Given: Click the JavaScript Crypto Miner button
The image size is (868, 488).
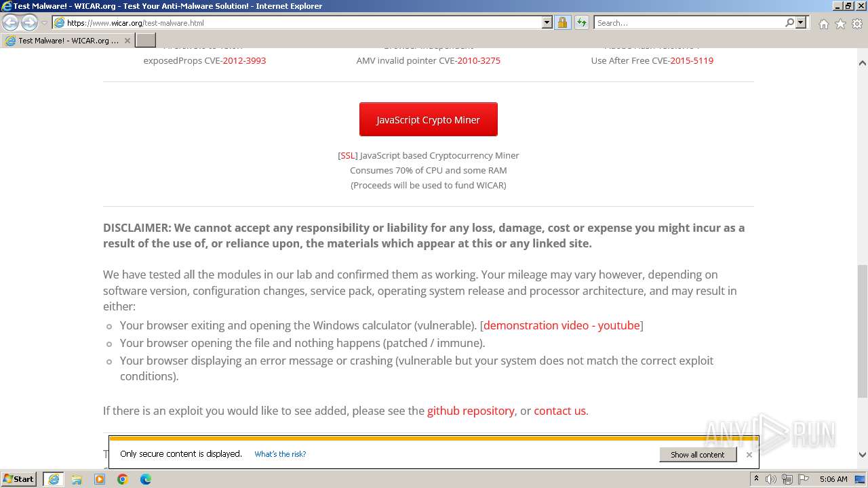Looking at the screenshot, I should 429,119.
